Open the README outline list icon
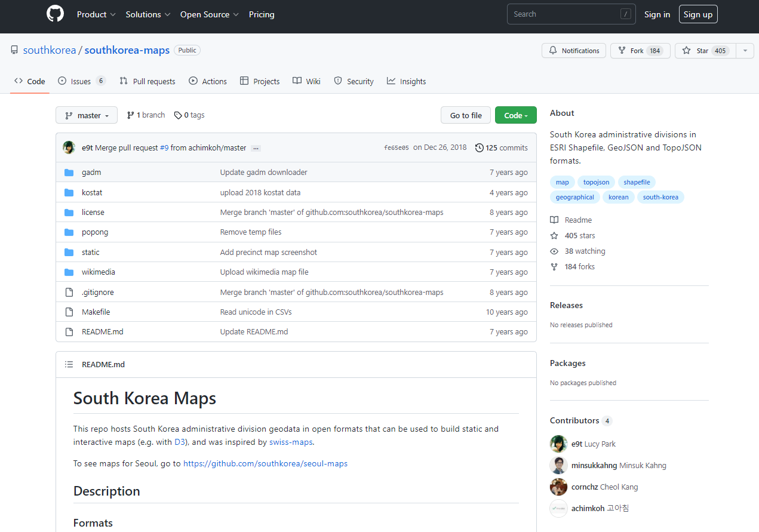Viewport: 759px width, 532px height. click(x=69, y=364)
